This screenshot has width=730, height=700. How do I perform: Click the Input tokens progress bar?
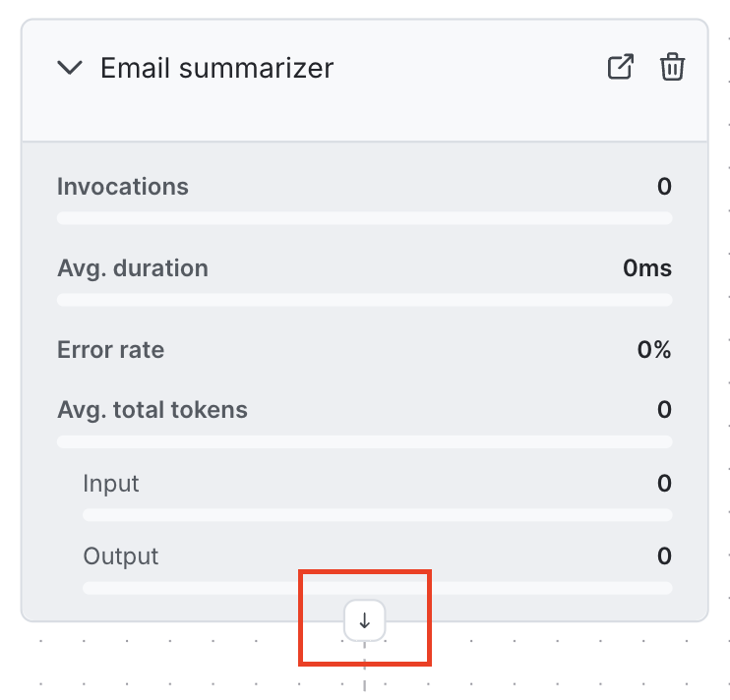pyautogui.click(x=377, y=514)
